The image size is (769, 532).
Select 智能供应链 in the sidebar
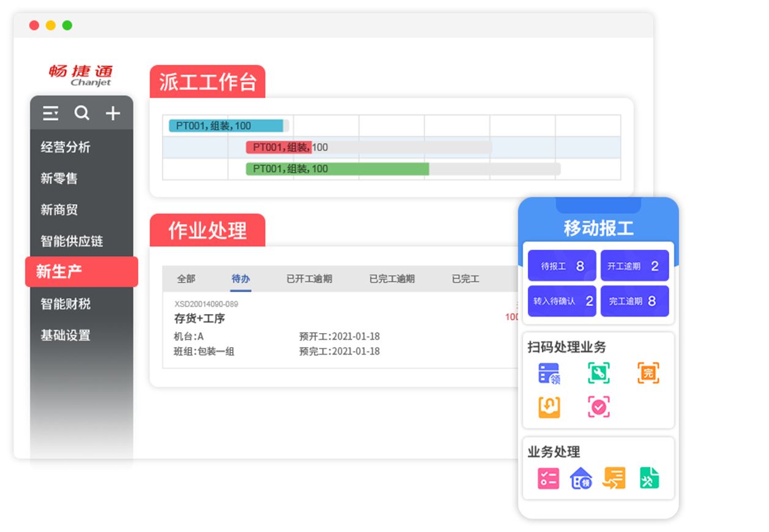click(72, 241)
